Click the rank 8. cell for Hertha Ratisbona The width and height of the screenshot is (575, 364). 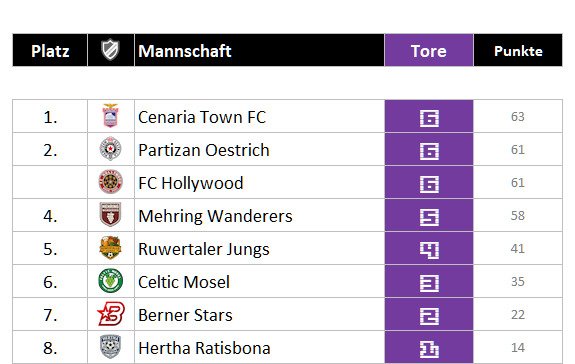(50, 348)
